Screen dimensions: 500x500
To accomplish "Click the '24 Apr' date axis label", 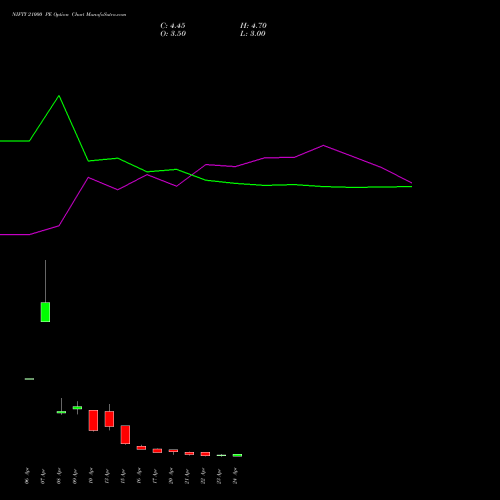I will pyautogui.click(x=235, y=476).
